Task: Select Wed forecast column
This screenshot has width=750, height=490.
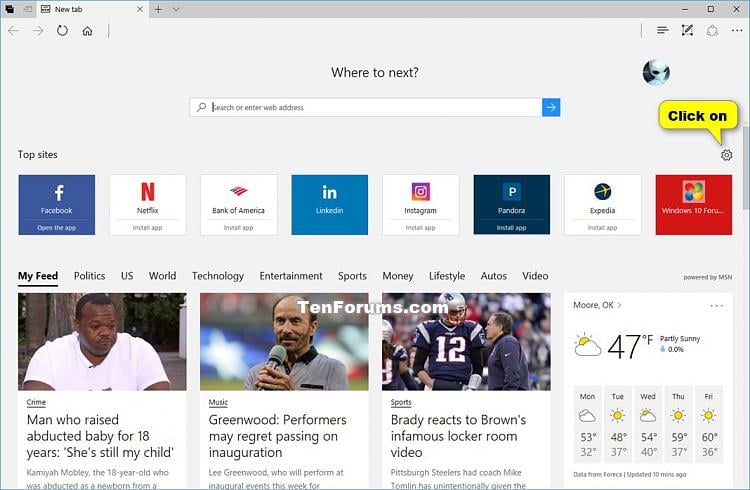Action: 648,424
